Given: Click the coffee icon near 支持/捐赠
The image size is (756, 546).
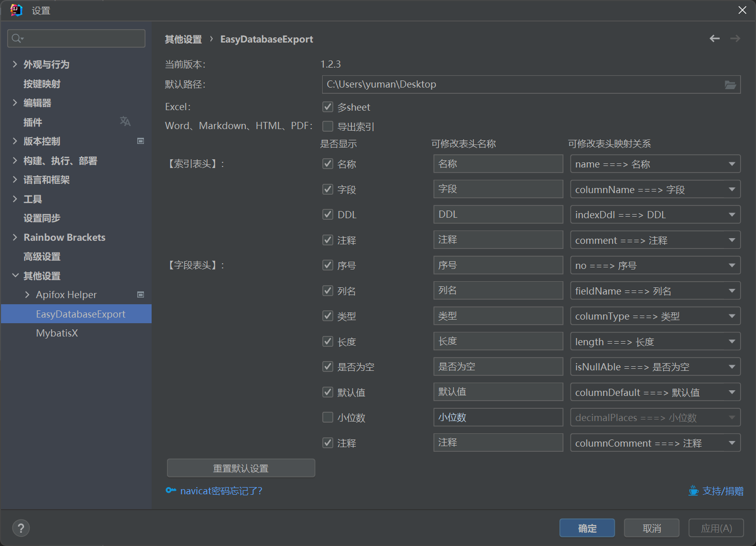Looking at the screenshot, I should (693, 491).
